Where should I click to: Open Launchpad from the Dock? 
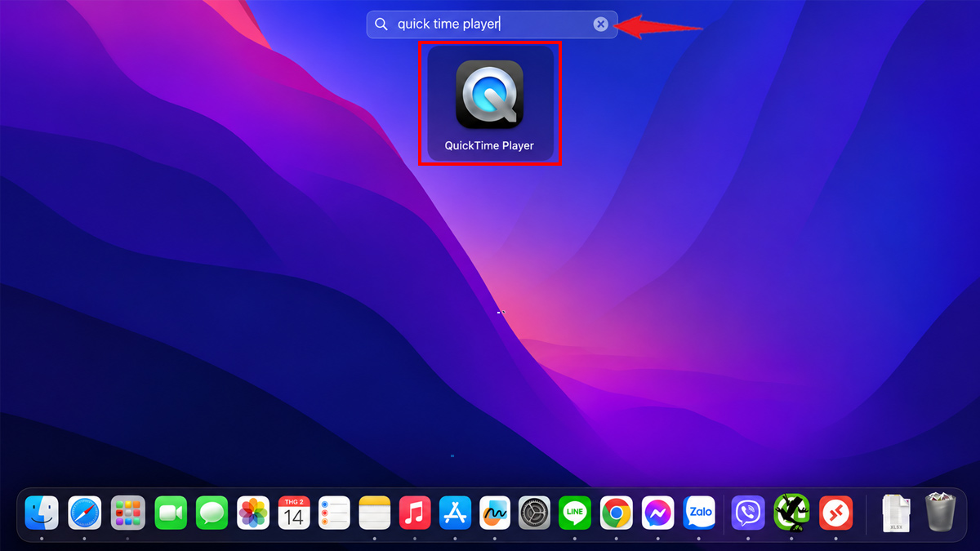pos(127,513)
